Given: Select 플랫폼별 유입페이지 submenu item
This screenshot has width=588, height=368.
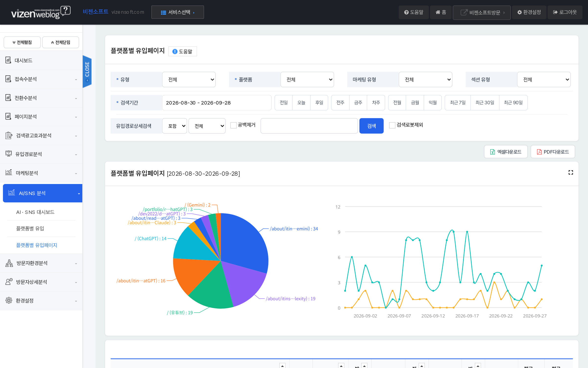Looking at the screenshot, I should [x=37, y=245].
